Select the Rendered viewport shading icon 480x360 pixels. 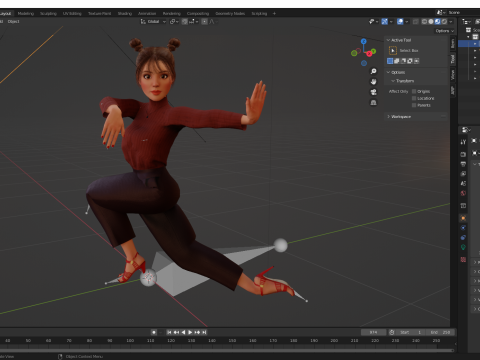(x=444, y=22)
